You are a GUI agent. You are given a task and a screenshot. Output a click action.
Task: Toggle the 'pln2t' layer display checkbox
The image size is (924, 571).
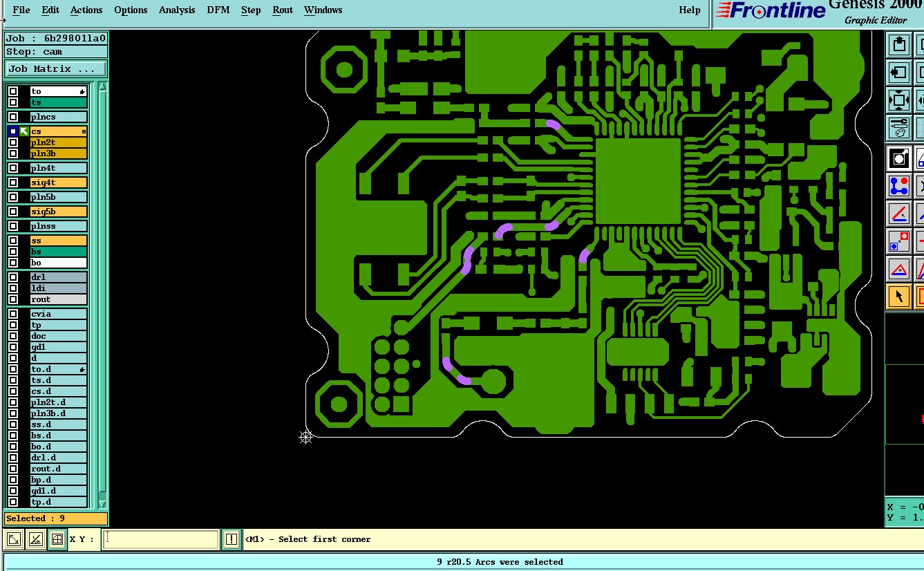tap(13, 142)
